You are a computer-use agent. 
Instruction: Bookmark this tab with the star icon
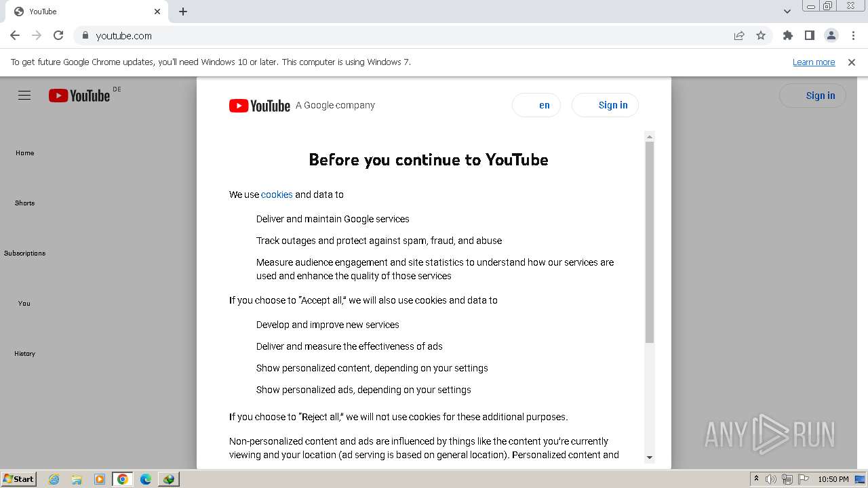pyautogui.click(x=761, y=35)
